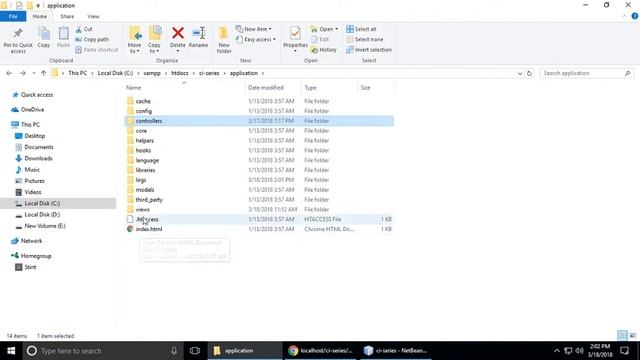Click the Properties button
This screenshot has width=640, height=360.
click(295, 40)
